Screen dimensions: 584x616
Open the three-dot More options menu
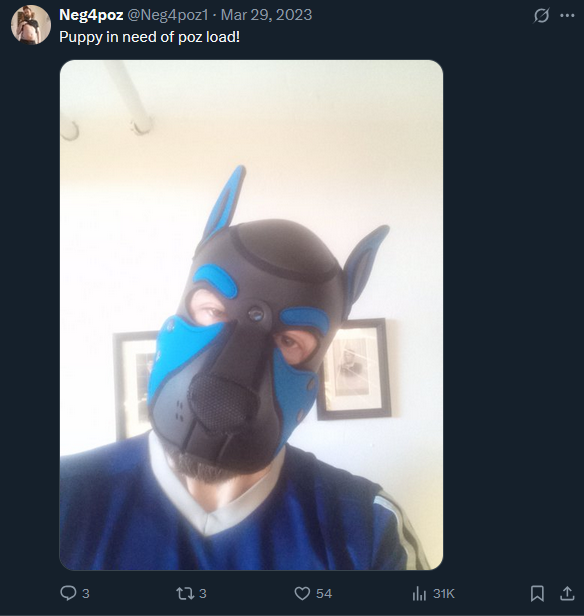[x=567, y=16]
